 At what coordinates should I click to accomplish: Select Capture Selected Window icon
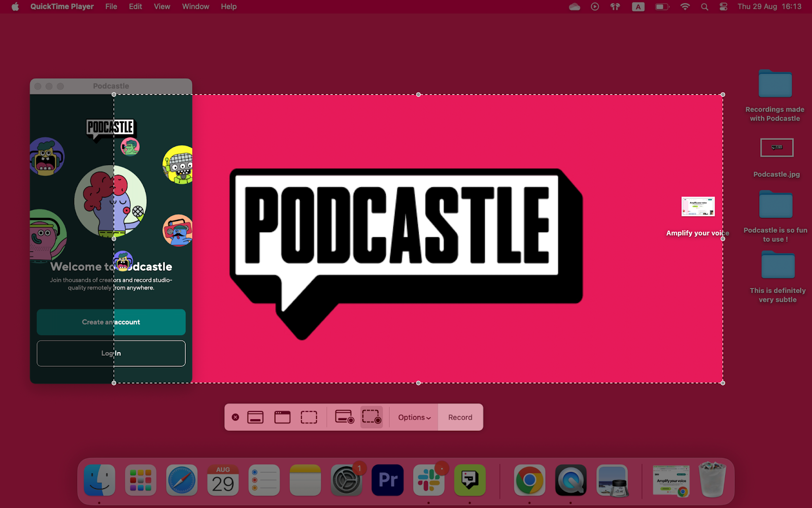pos(282,417)
